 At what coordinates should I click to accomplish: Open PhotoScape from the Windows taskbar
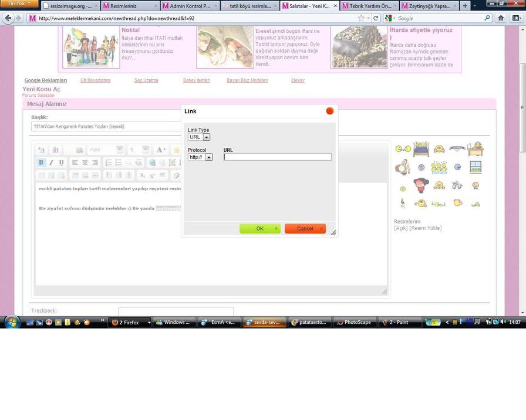tap(355, 322)
